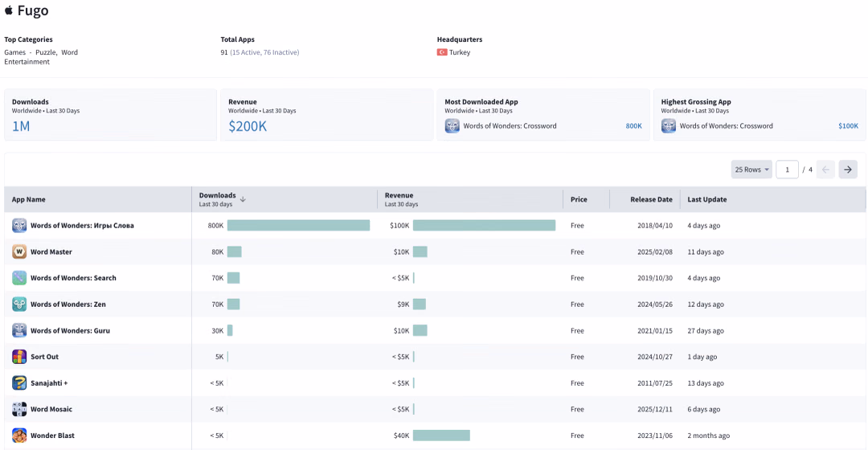Open Words of Wonders: Guru app link

coord(70,331)
